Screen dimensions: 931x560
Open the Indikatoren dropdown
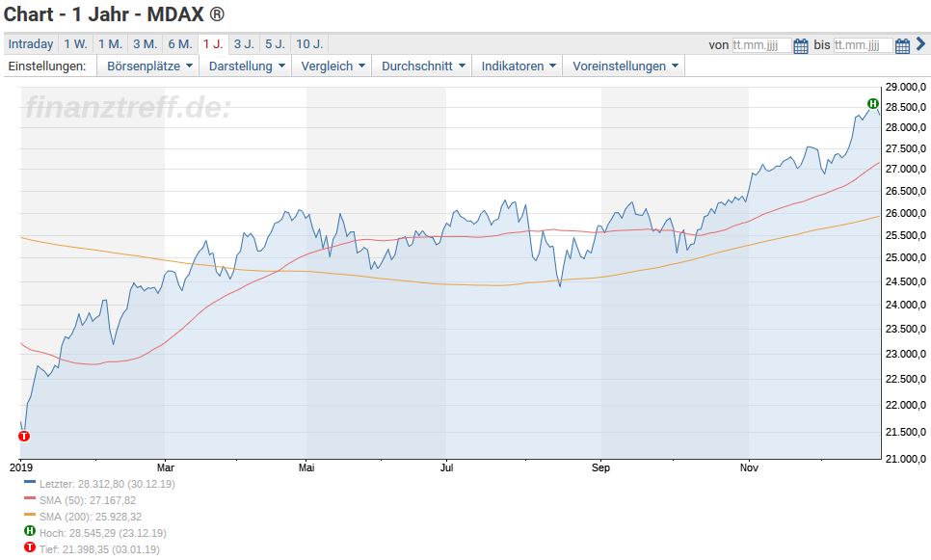(518, 66)
